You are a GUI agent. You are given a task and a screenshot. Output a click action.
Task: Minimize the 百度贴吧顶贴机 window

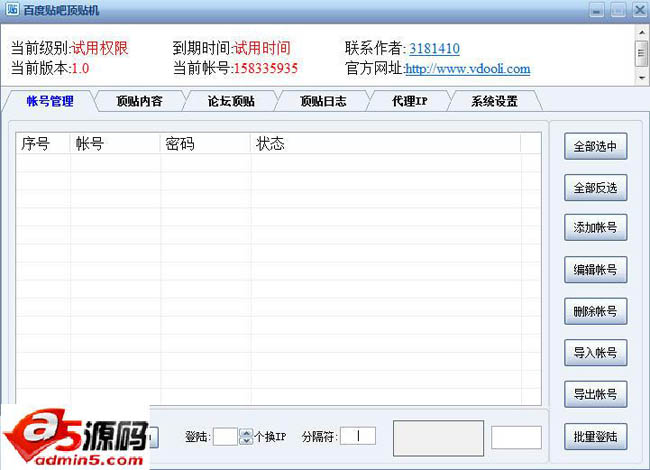click(597, 10)
